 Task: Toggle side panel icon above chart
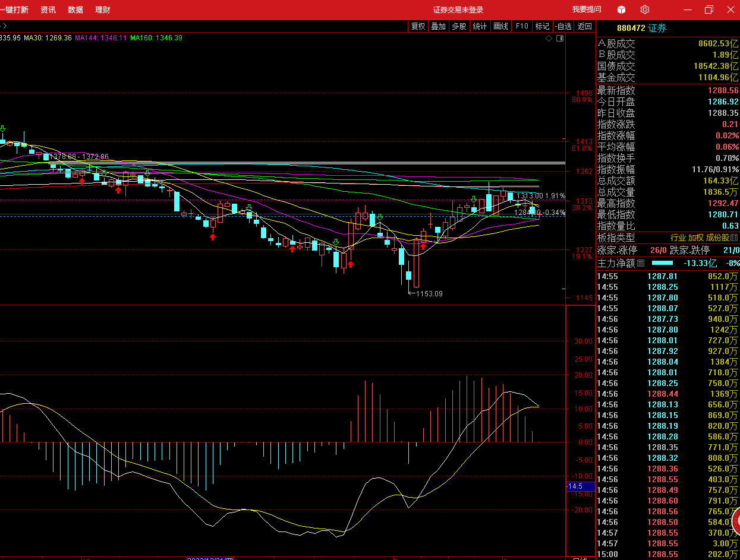pos(559,38)
